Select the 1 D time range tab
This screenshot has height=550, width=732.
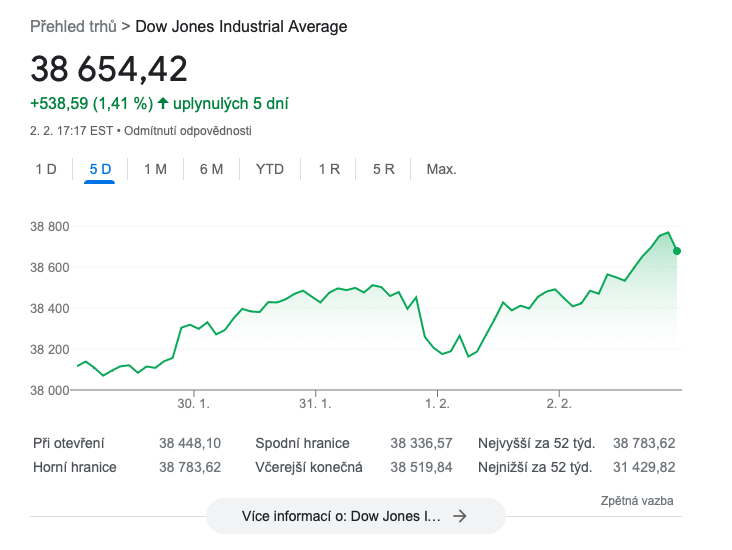point(46,169)
